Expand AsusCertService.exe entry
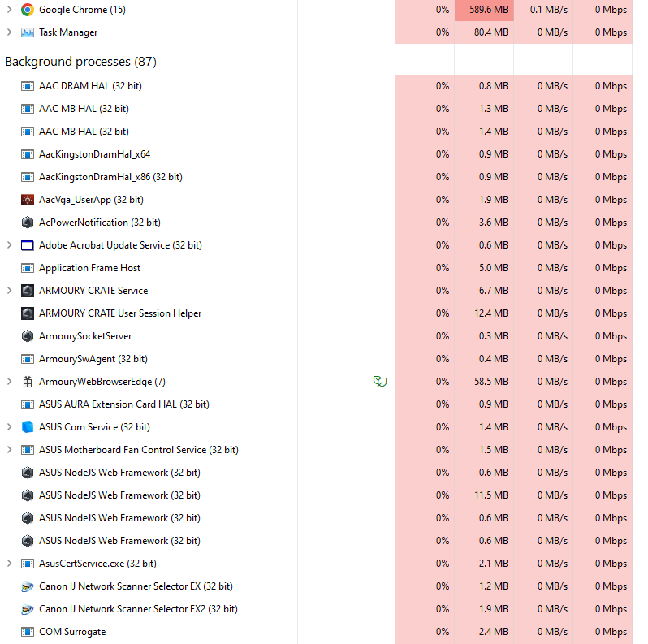The image size is (648, 644). [9, 564]
